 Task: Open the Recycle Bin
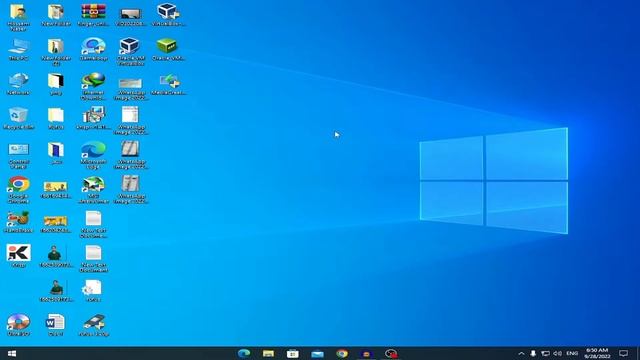coord(18,118)
